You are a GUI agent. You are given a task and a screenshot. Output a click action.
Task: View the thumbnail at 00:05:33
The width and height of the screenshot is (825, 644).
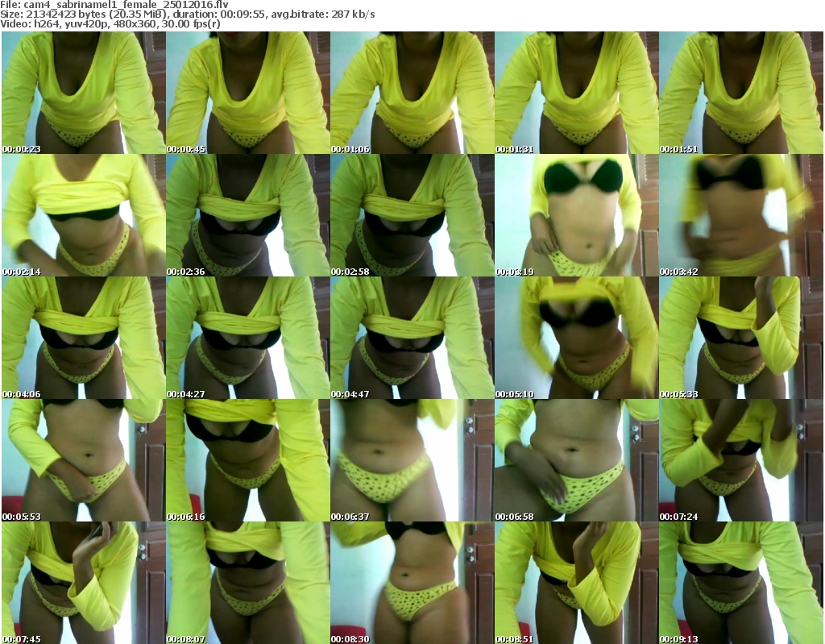tap(741, 338)
